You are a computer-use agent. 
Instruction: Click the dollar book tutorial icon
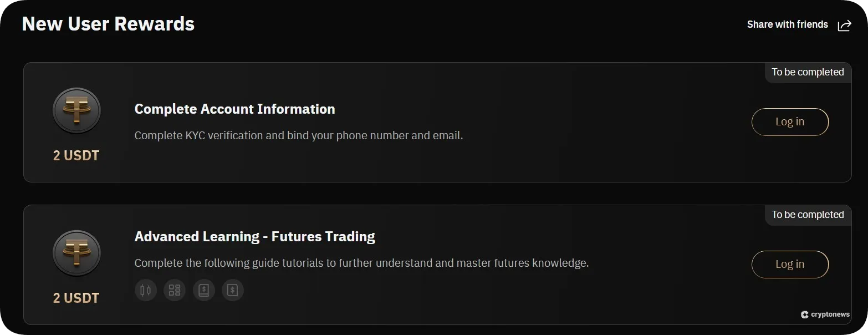203,290
